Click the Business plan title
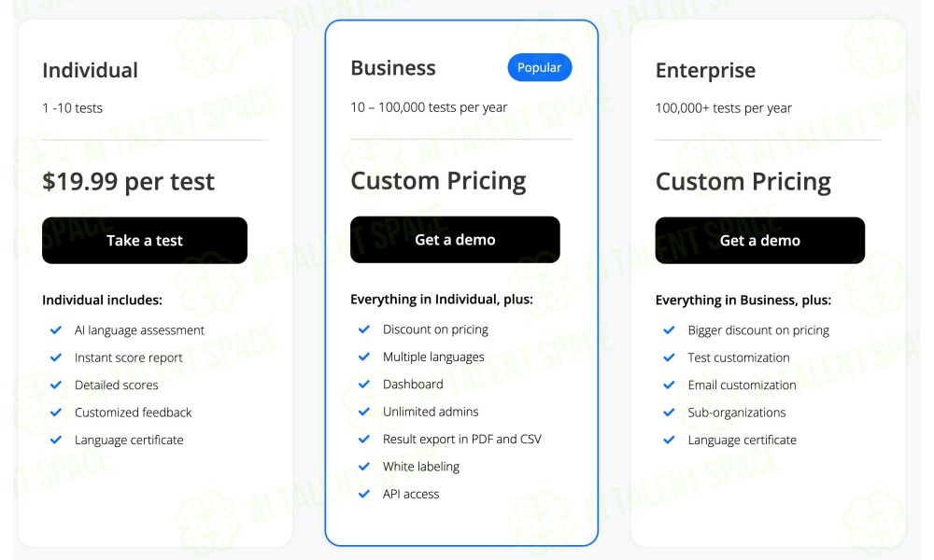The height and width of the screenshot is (560, 934). [x=393, y=68]
